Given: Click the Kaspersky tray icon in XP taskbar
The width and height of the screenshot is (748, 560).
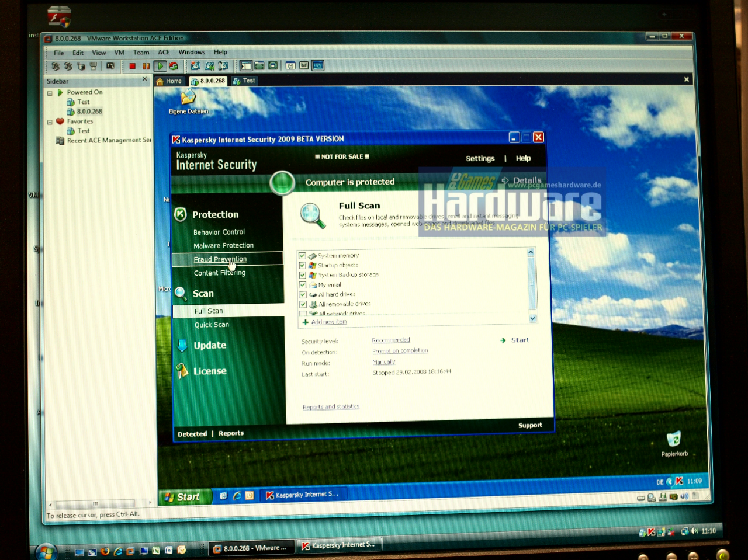Looking at the screenshot, I should (679, 481).
